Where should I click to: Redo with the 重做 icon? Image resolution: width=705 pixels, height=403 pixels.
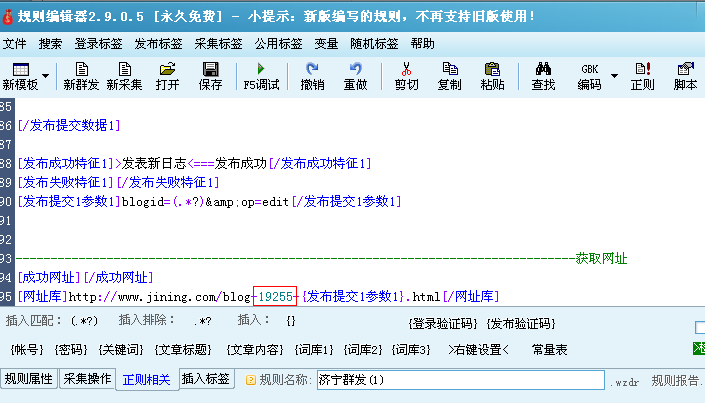click(355, 76)
